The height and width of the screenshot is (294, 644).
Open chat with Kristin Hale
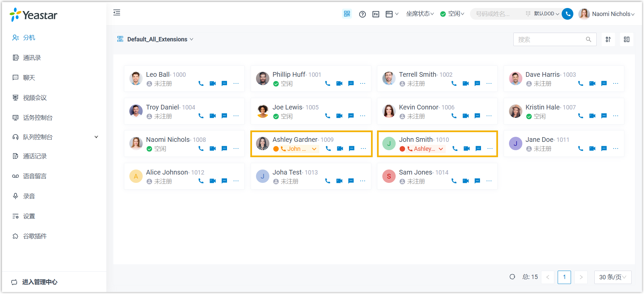[x=604, y=116]
